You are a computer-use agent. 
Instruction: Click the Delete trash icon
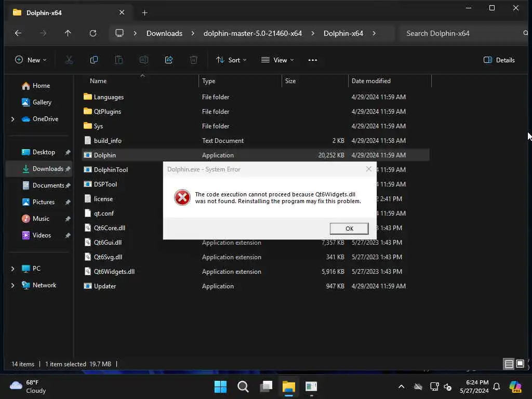click(x=194, y=60)
